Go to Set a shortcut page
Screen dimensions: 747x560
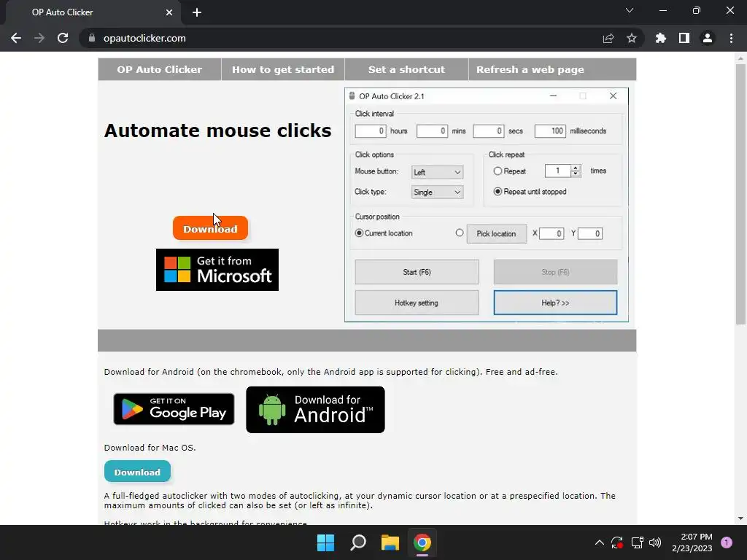click(406, 69)
